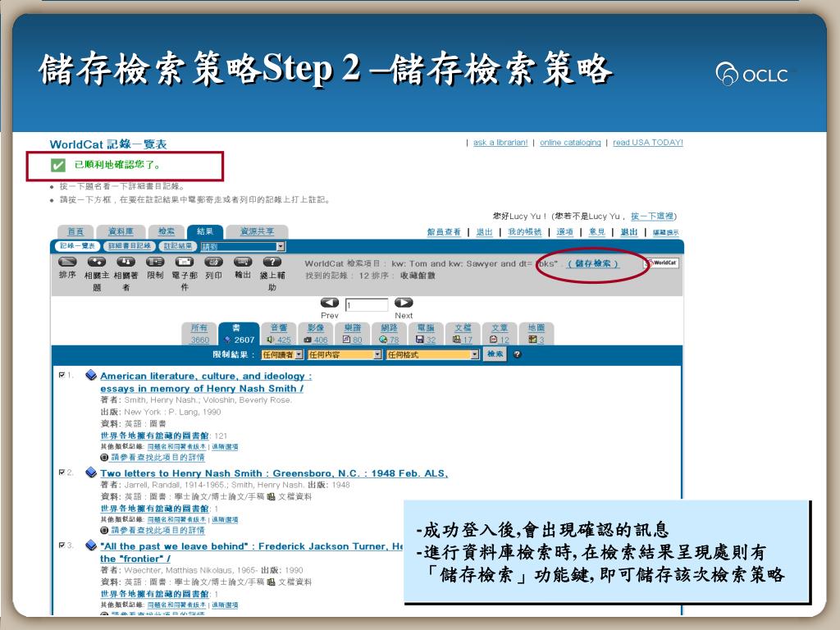The height and width of the screenshot is (630, 840).
Task: Open 相關著者 related authors icon
Action: pyautogui.click(x=126, y=262)
